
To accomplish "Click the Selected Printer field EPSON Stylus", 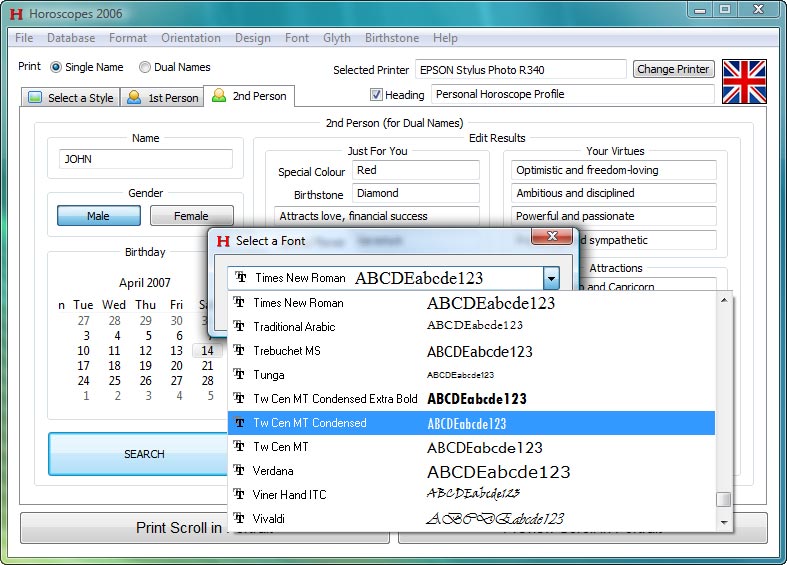I will [x=520, y=70].
